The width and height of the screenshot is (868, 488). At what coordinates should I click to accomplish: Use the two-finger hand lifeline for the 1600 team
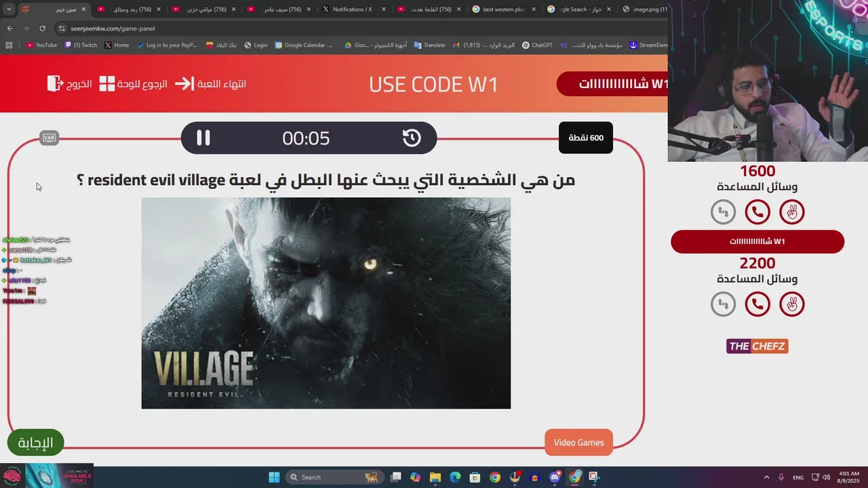point(791,212)
